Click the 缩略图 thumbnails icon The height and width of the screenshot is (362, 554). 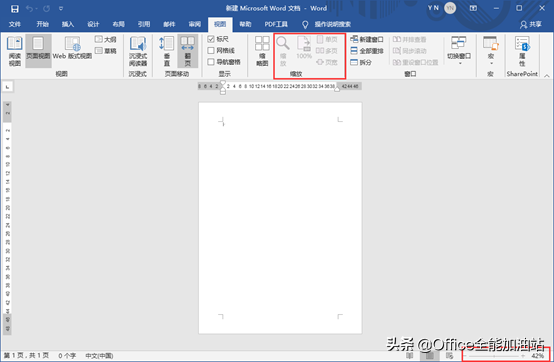tap(262, 51)
